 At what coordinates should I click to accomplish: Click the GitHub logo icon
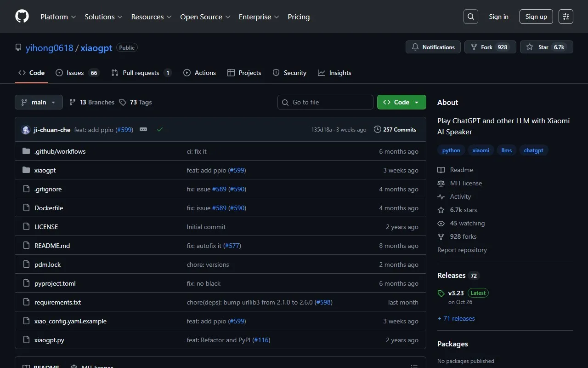click(x=22, y=17)
